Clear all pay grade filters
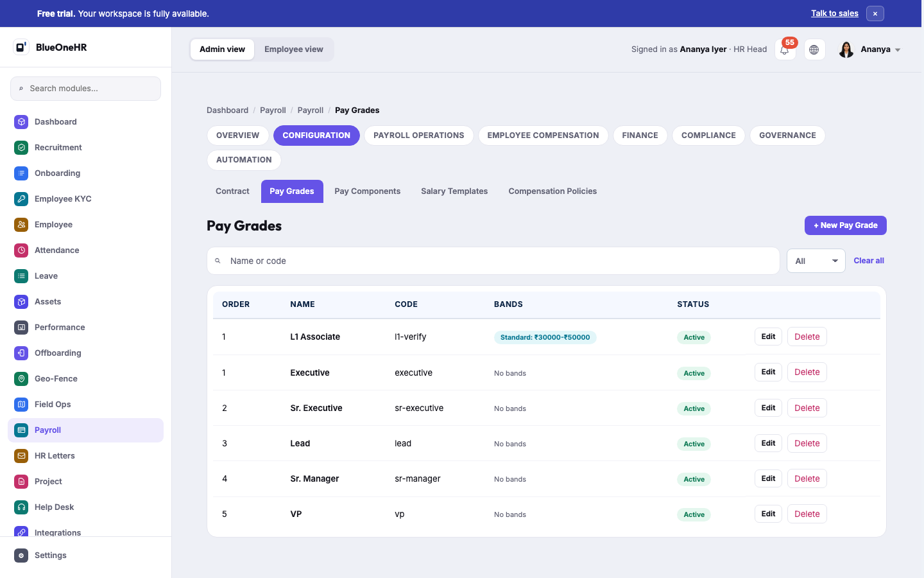The height and width of the screenshot is (578, 924). pos(869,261)
